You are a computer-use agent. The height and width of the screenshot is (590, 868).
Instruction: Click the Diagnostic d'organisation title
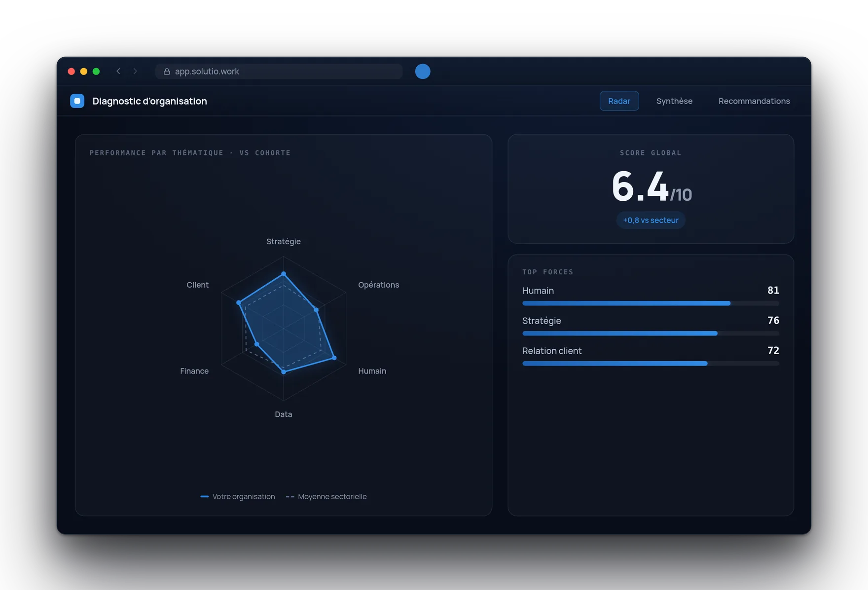click(150, 101)
